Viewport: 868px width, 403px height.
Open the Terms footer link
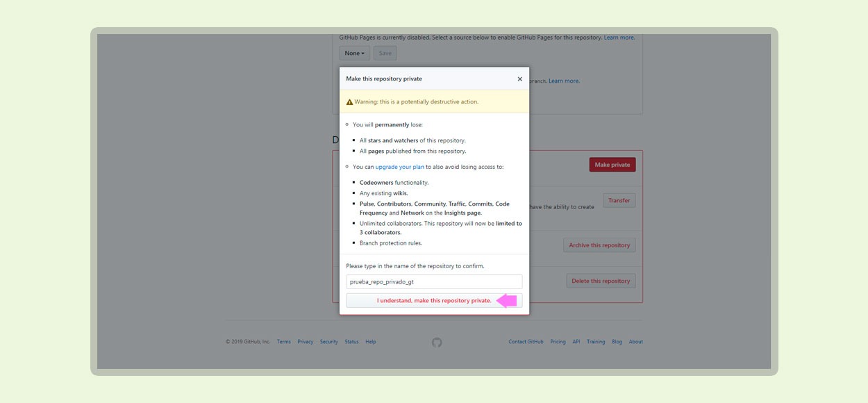point(284,342)
